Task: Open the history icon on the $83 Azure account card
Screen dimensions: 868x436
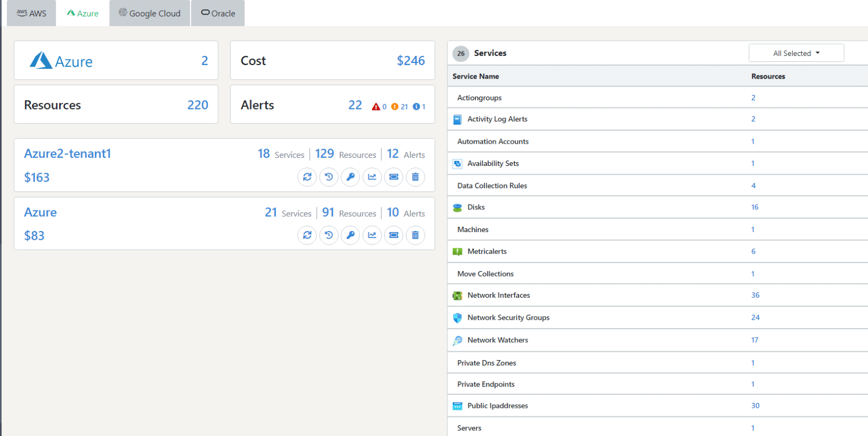Action: pos(329,235)
